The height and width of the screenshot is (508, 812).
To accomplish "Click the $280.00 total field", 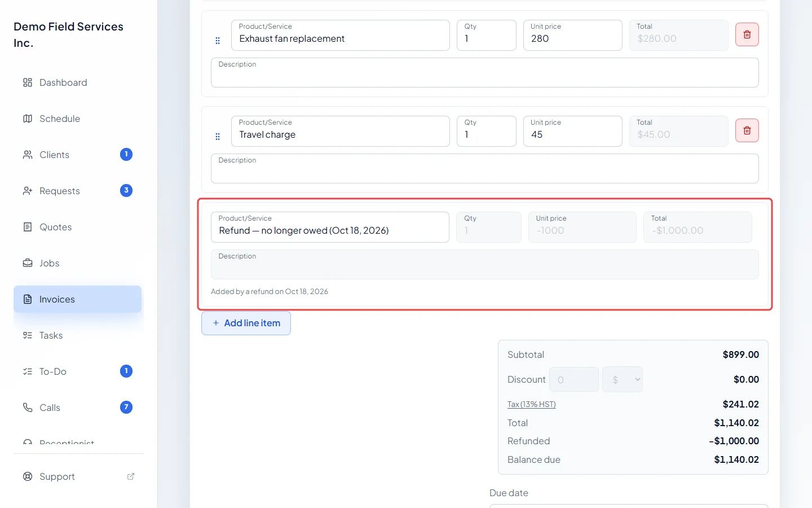I will point(679,35).
